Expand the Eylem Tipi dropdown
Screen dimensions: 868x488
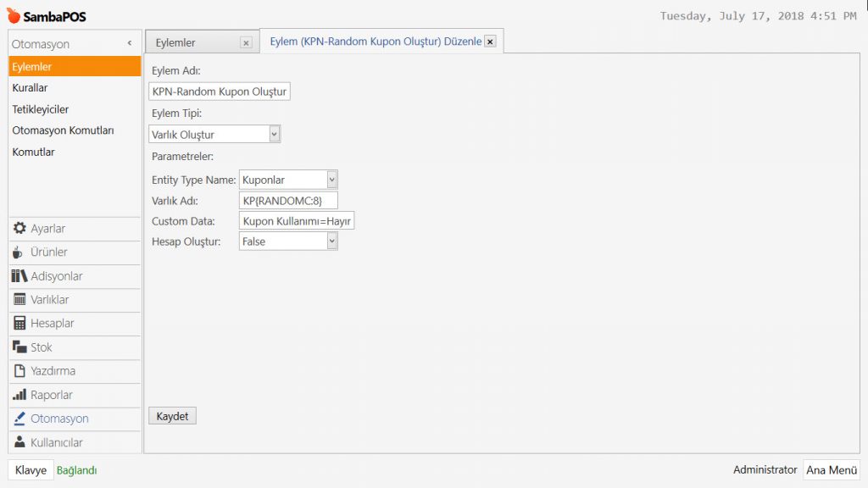(x=274, y=134)
